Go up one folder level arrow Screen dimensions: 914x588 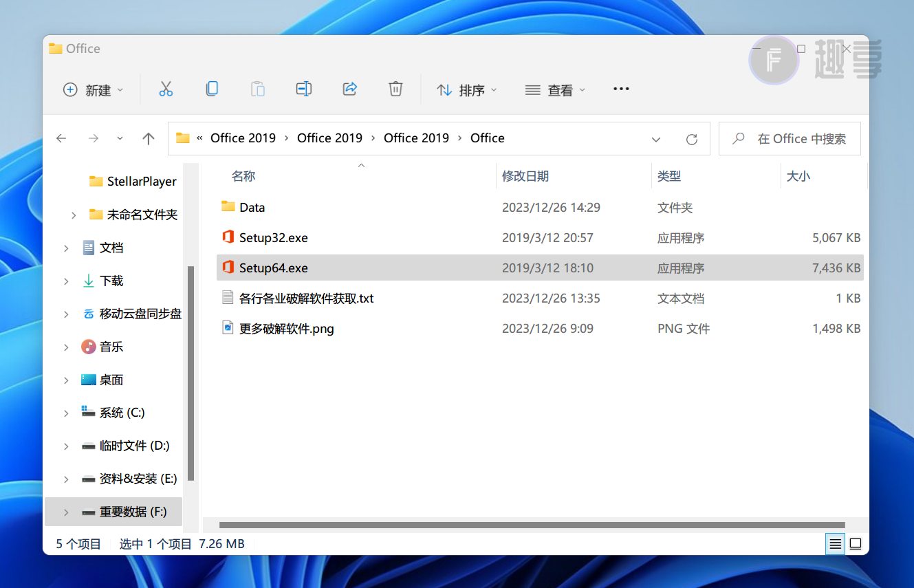tap(148, 138)
